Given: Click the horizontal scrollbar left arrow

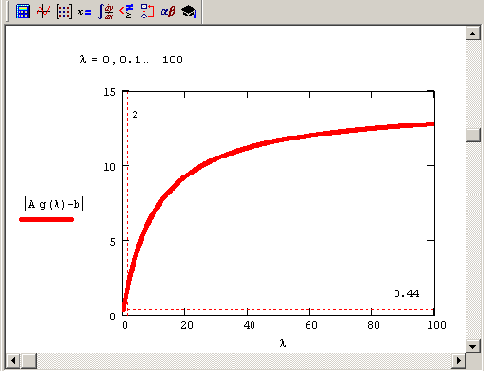Looking at the screenshot, I should pyautogui.click(x=13, y=360).
